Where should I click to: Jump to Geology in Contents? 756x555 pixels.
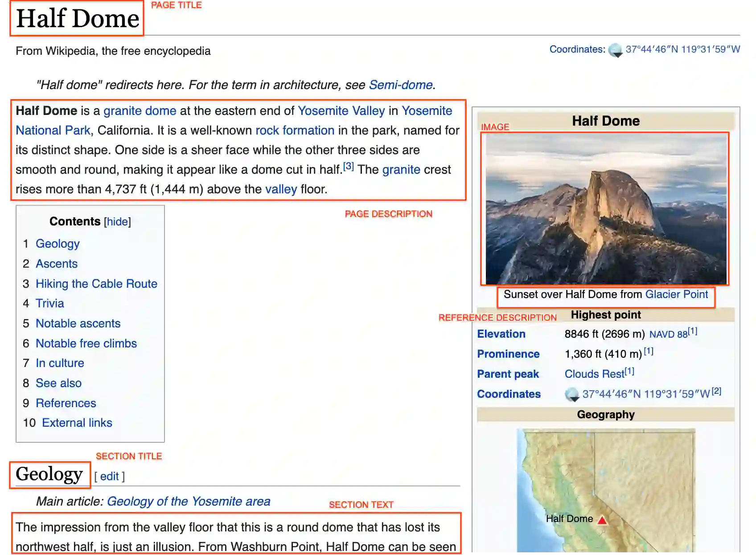point(58,244)
